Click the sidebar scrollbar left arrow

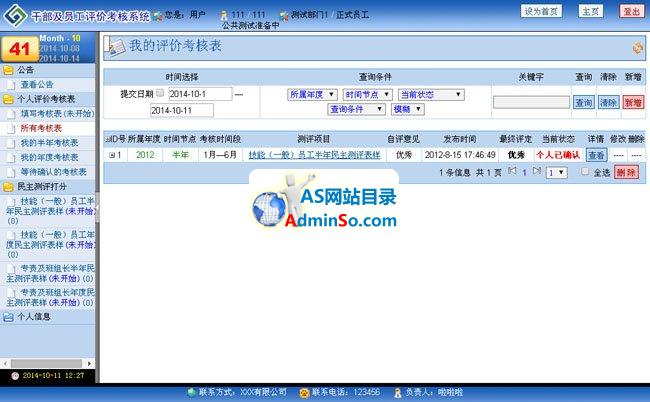tap(5, 363)
